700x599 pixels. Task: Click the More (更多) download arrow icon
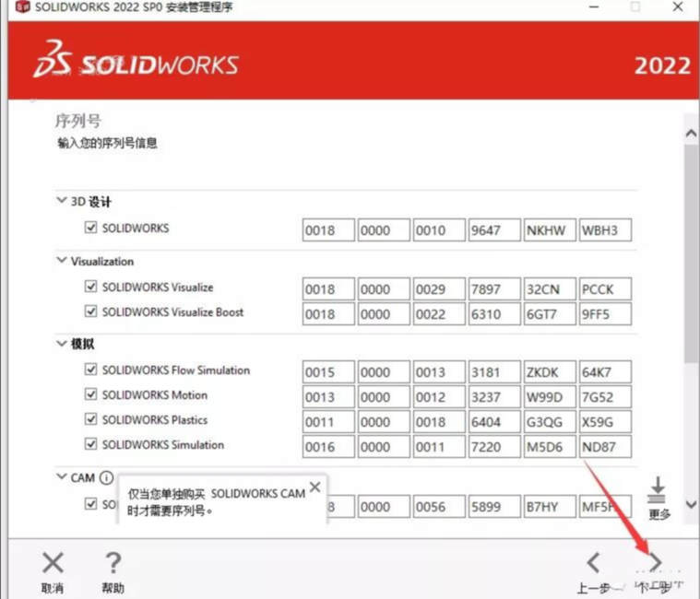[658, 490]
